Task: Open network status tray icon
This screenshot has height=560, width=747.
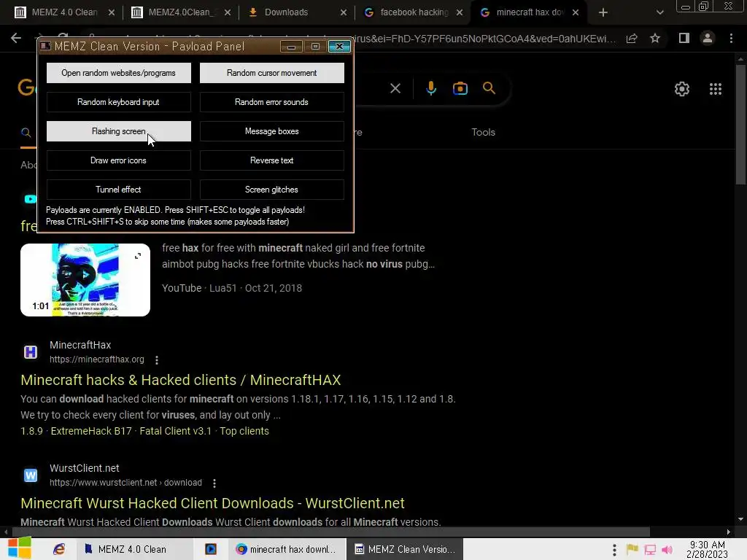Action: (x=650, y=550)
